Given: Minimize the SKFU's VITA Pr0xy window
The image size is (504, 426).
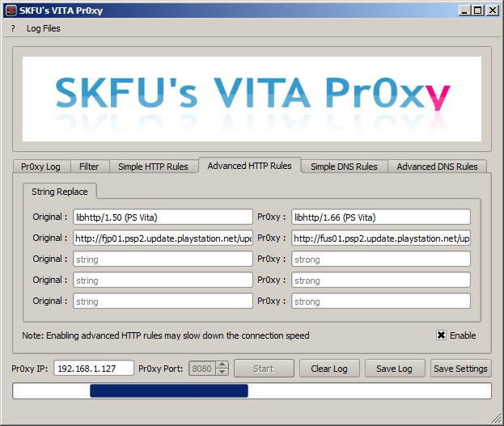Looking at the screenshot, I should [464, 11].
